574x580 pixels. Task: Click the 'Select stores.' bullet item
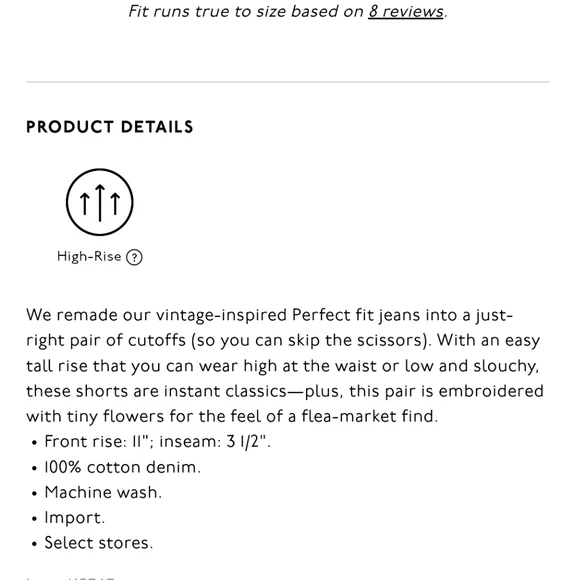point(98,543)
